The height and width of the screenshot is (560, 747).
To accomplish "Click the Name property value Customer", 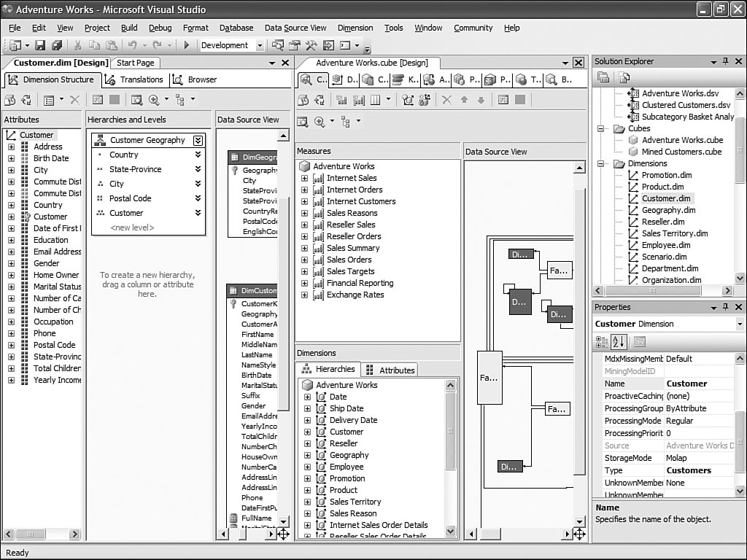I will click(x=698, y=384).
